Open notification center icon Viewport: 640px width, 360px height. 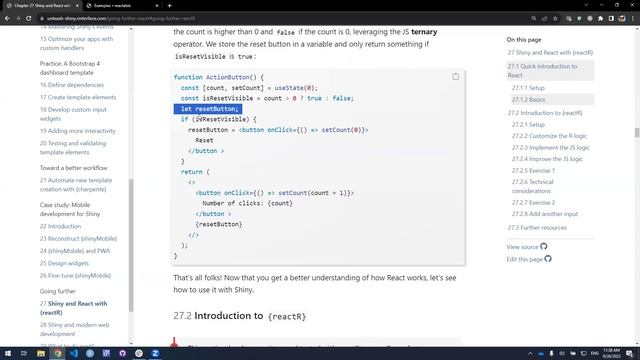pos(629,353)
